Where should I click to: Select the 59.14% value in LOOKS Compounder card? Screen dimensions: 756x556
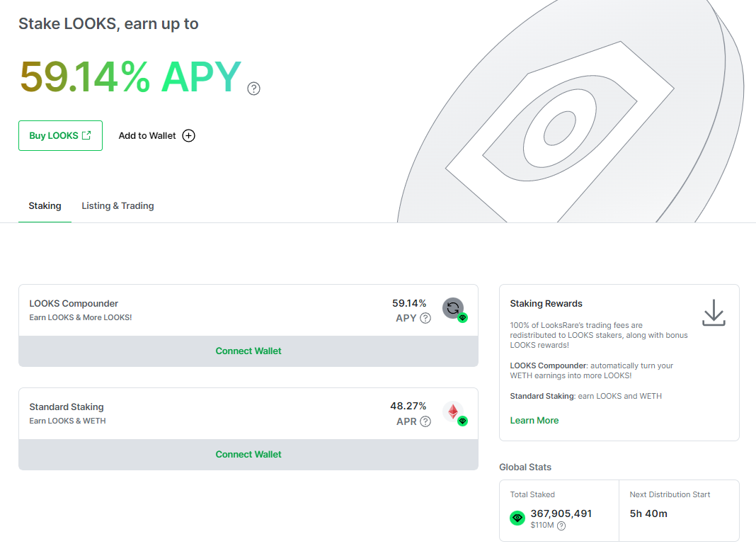click(409, 303)
